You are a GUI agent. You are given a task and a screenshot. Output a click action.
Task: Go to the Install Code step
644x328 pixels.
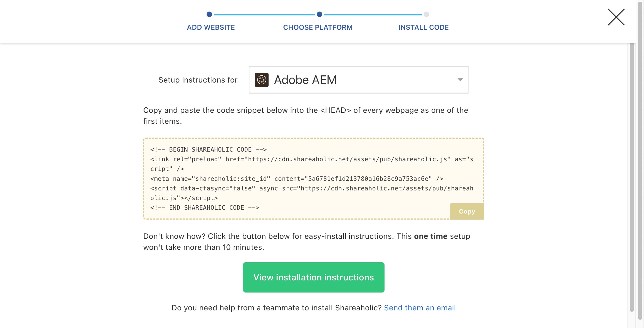[423, 27]
